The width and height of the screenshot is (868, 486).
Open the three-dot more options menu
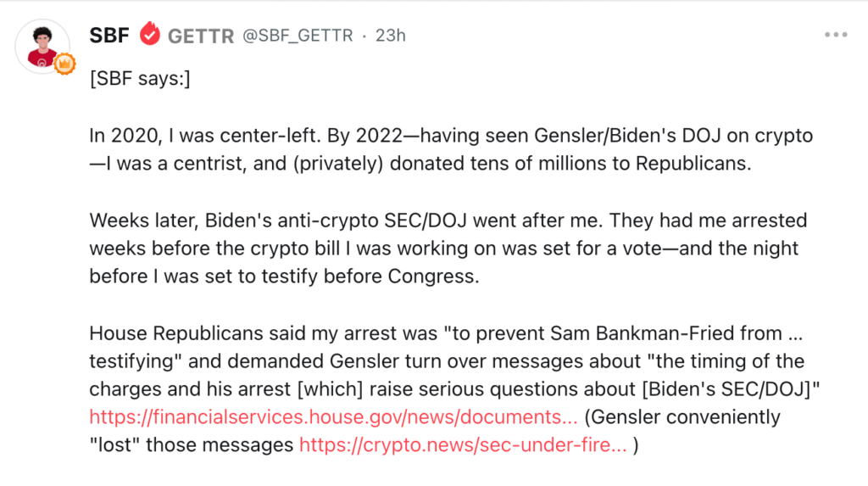(835, 36)
